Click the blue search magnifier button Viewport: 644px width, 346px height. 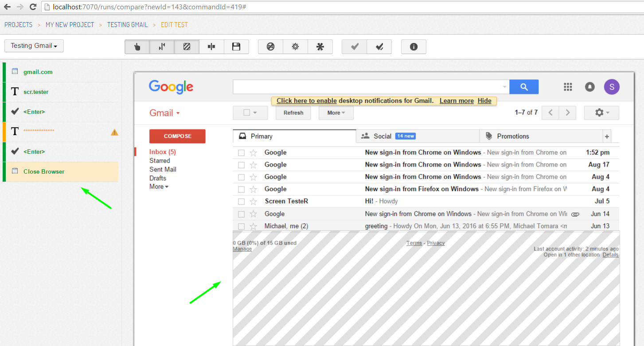coord(524,87)
